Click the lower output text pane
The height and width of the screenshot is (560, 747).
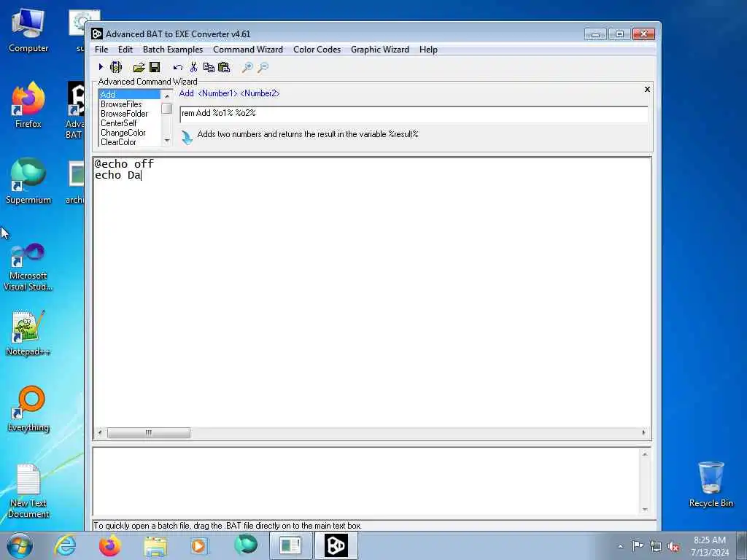pos(366,481)
